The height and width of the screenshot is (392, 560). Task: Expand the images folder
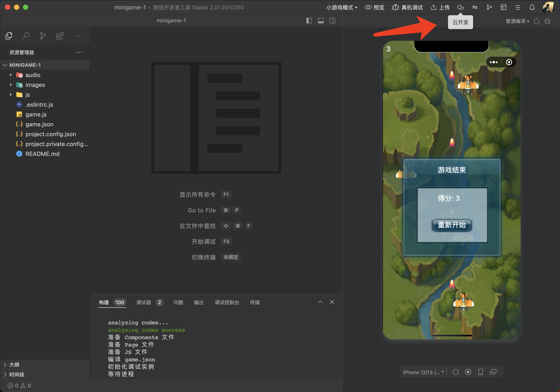(x=45, y=85)
